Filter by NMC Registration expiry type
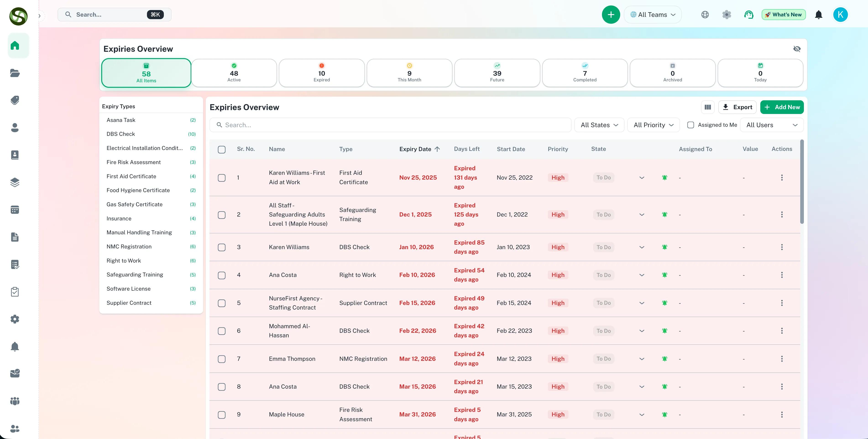This screenshot has width=868, height=439. [129, 246]
